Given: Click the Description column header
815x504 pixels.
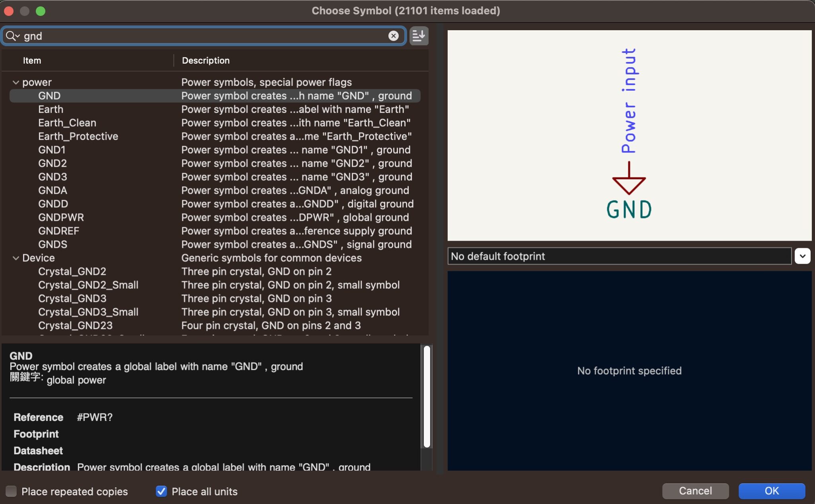Looking at the screenshot, I should pyautogui.click(x=206, y=60).
